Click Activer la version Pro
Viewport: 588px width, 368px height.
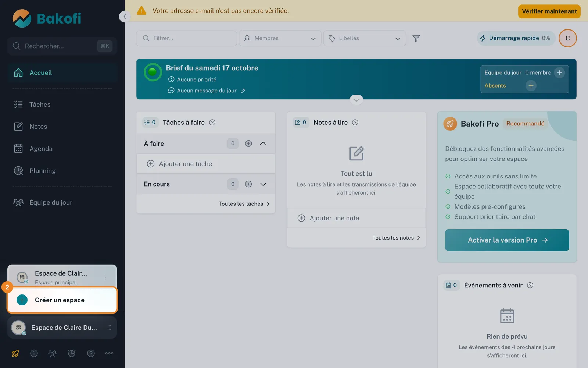click(x=507, y=240)
